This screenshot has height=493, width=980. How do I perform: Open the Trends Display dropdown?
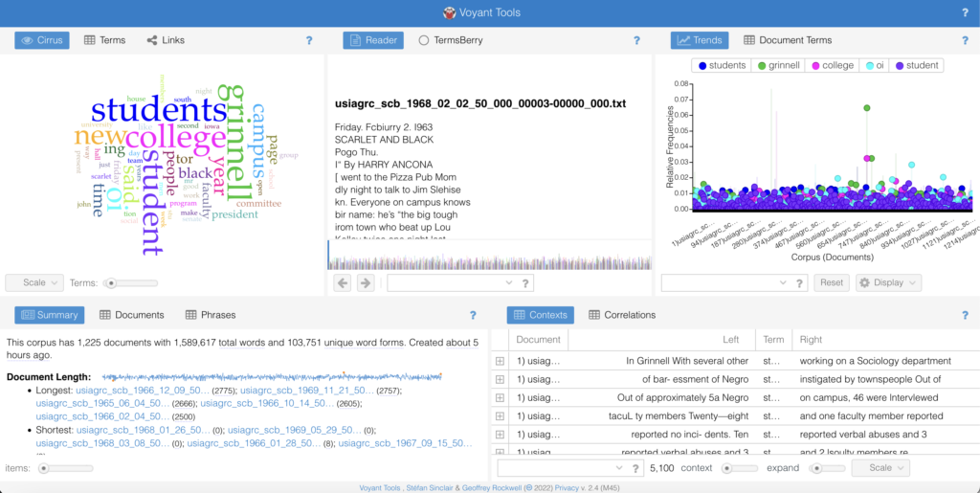click(888, 283)
